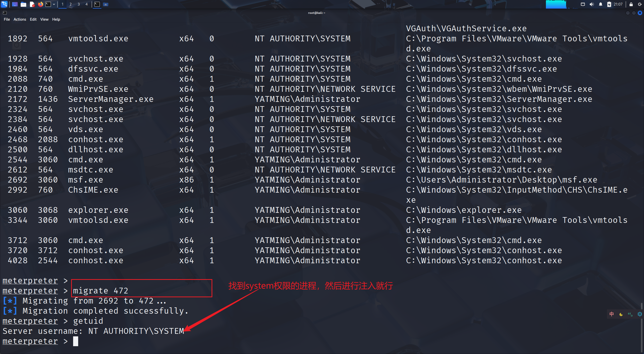
Task: Open the Kali applications menu icon
Action: [x=4, y=4]
